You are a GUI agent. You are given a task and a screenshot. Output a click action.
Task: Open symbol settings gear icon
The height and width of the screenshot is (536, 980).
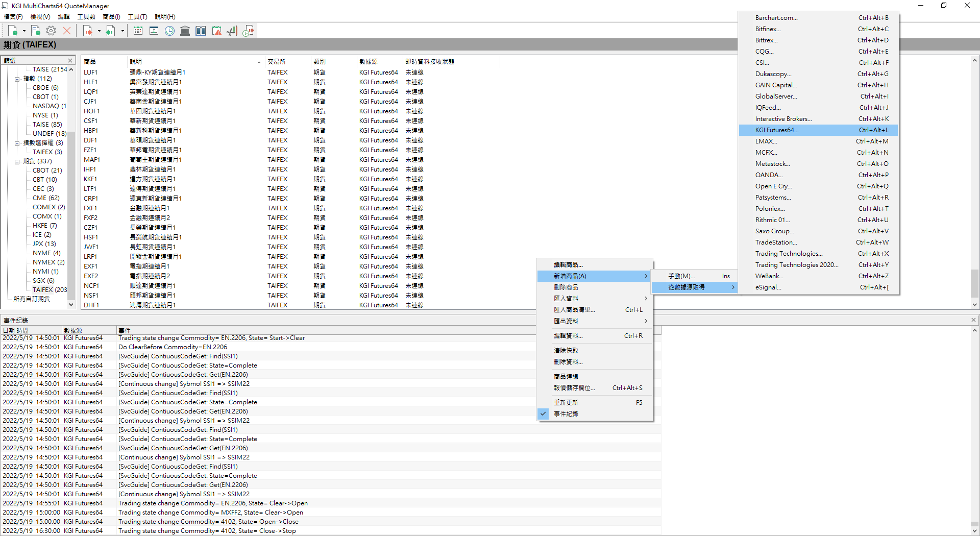[x=51, y=31]
